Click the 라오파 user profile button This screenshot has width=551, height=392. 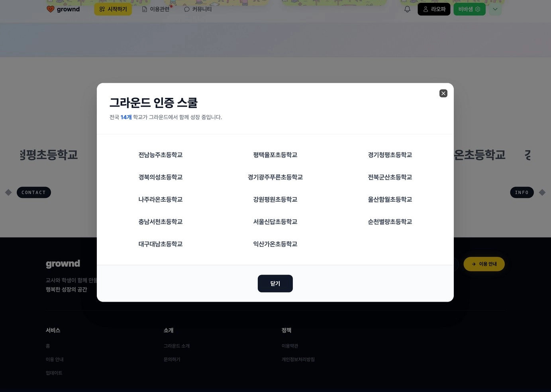point(434,9)
